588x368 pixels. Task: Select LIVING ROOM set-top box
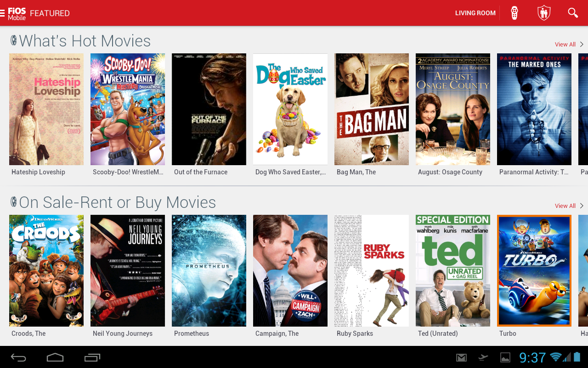(475, 13)
